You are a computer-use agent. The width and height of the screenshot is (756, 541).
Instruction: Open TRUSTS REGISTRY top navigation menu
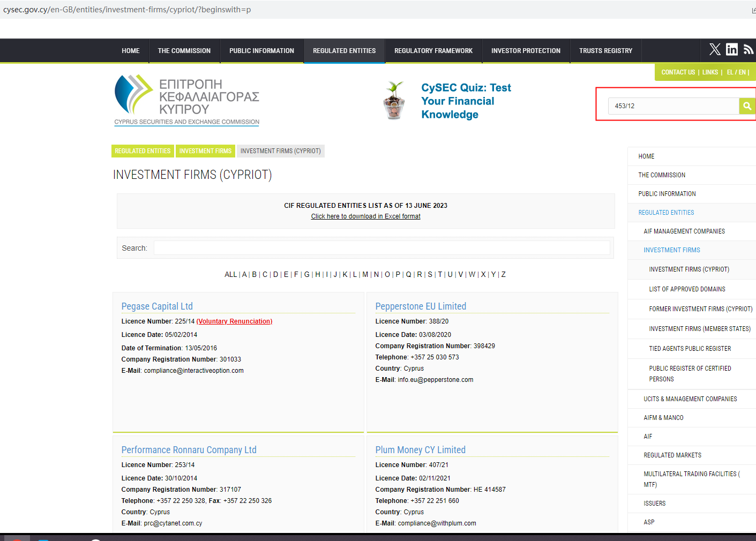click(606, 51)
